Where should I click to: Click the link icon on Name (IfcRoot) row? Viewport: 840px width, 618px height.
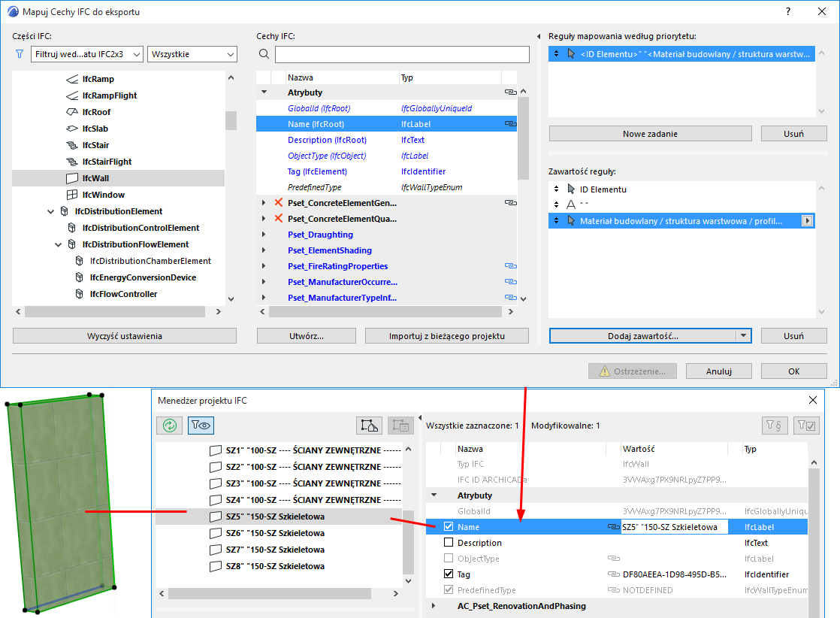(510, 124)
